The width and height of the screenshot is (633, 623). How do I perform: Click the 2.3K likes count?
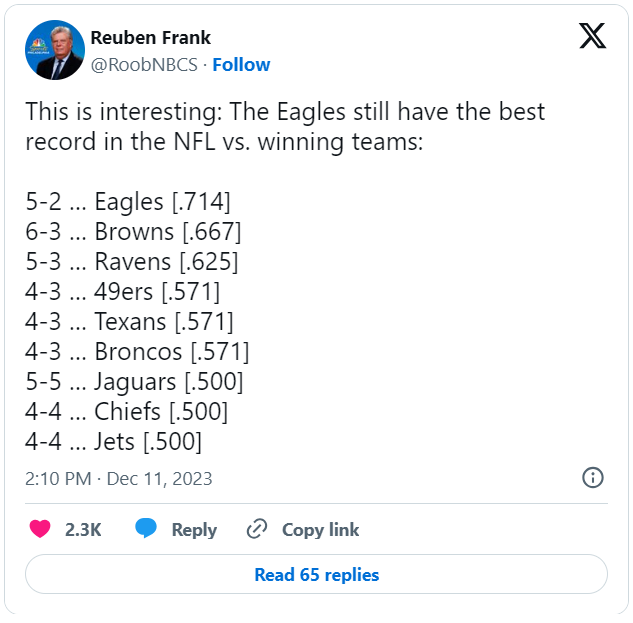pos(83,530)
